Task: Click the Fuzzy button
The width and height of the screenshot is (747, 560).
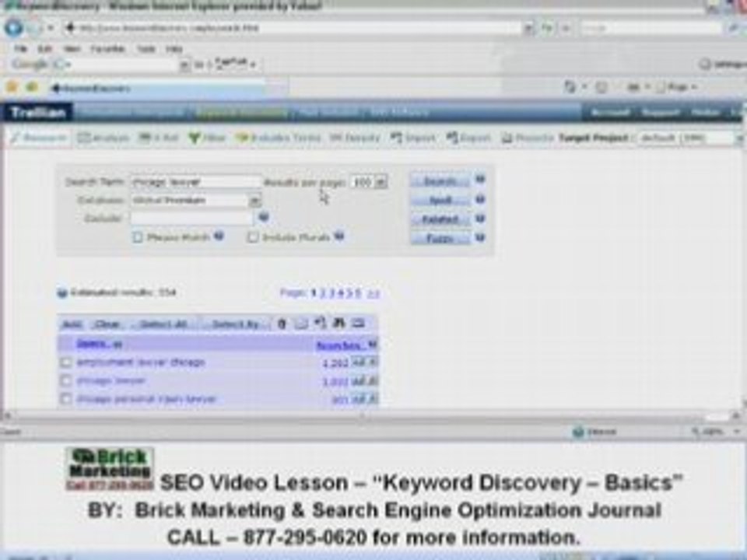Action: pos(440,238)
